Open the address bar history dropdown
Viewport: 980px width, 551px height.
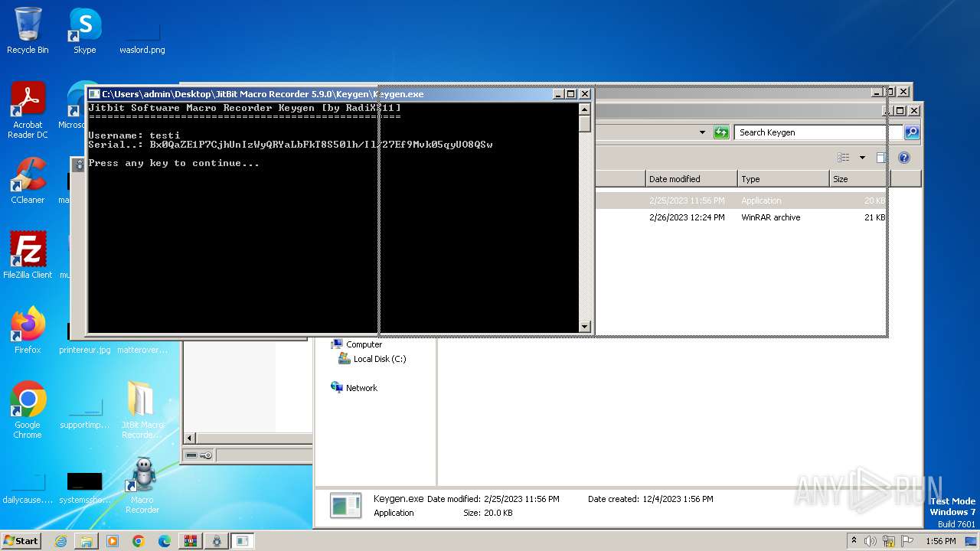(x=702, y=132)
